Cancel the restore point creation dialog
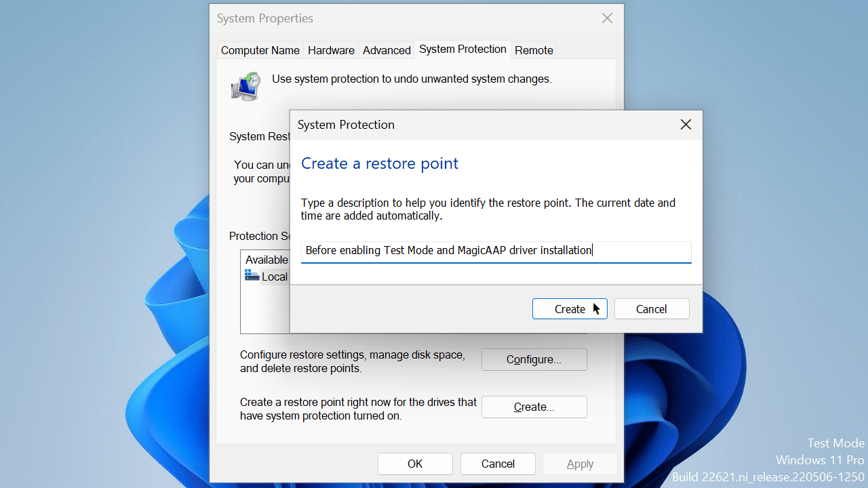The height and width of the screenshot is (488, 868). click(651, 309)
